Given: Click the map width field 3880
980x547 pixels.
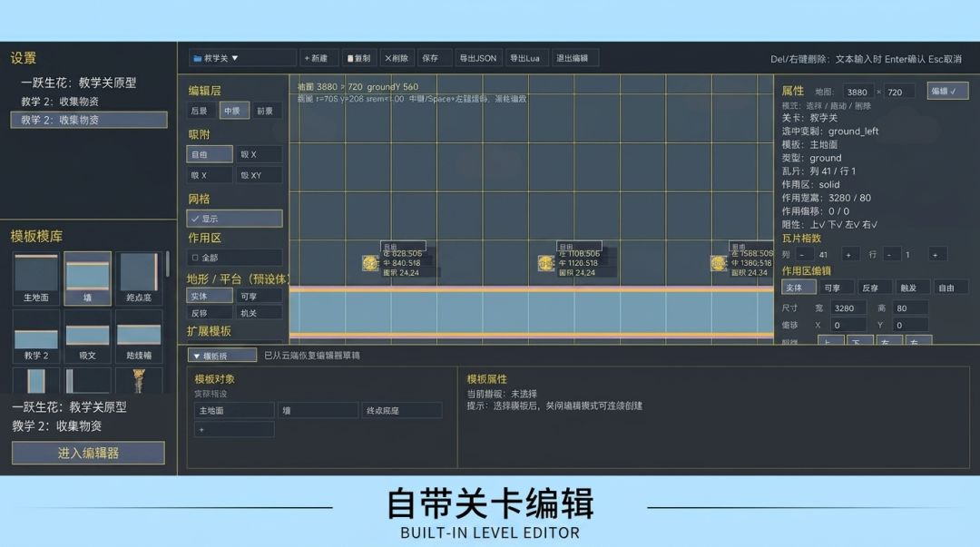Looking at the screenshot, I should point(858,92).
